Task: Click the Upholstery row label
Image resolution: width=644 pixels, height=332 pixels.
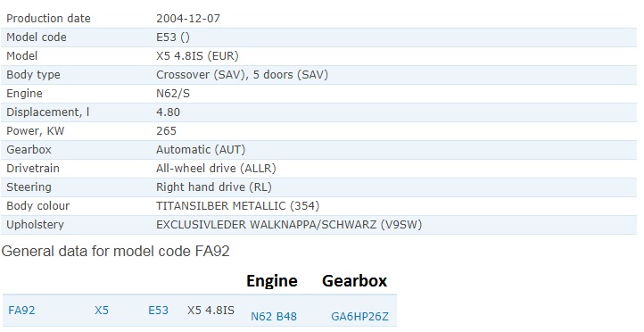Action: [x=36, y=225]
